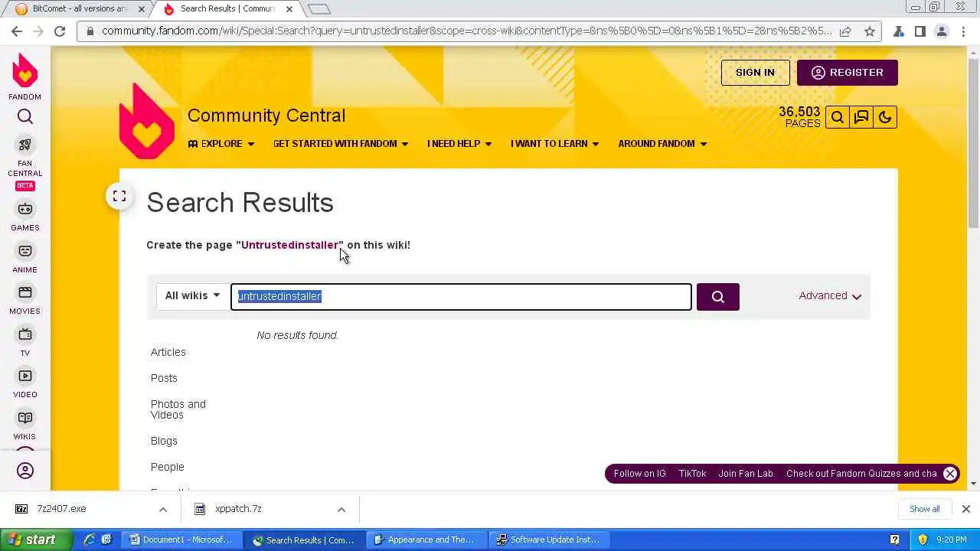The width and height of the screenshot is (980, 551).
Task: Expand the Around Fandom menu
Action: (662, 144)
